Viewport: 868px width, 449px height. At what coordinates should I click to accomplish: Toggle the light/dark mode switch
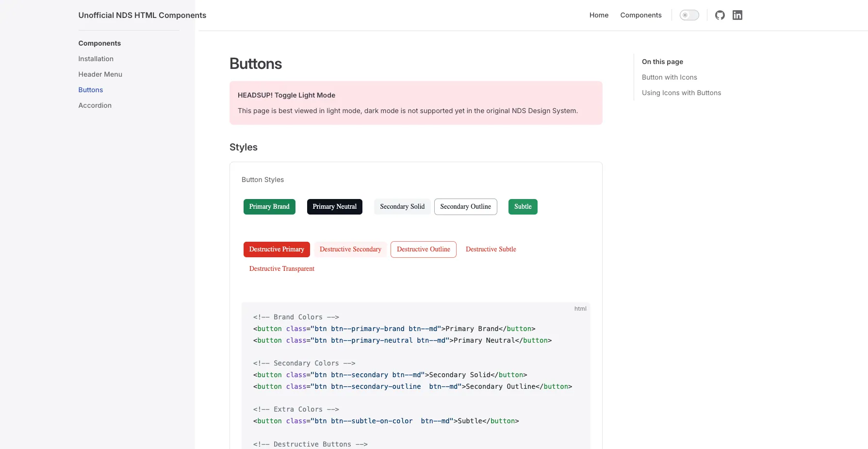coord(689,15)
